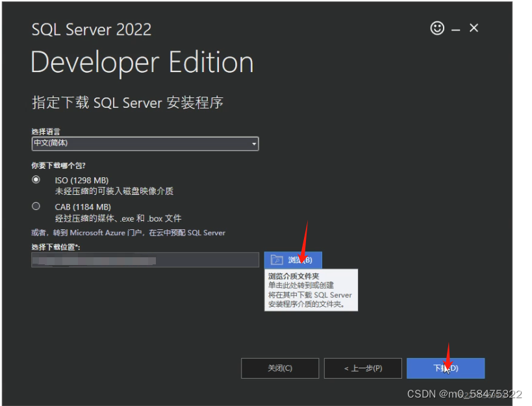Click the Microsoft Azure 门户 text
The height and width of the screenshot is (406, 532).
[x=107, y=233]
